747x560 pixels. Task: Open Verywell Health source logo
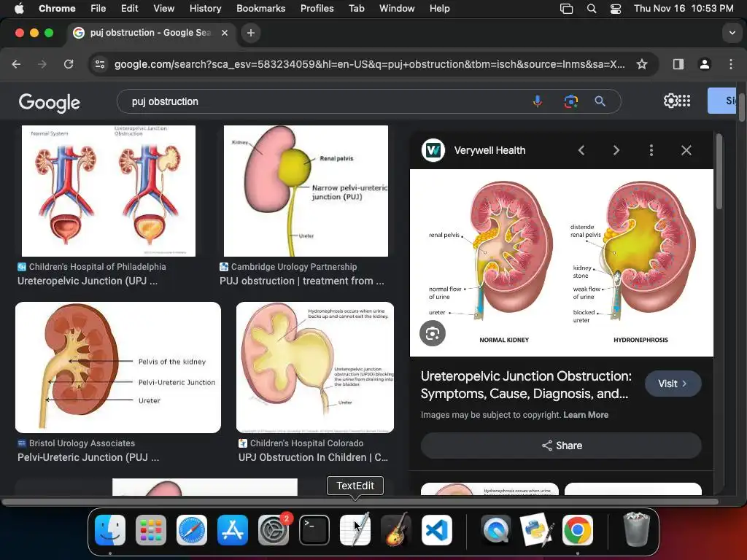(433, 150)
